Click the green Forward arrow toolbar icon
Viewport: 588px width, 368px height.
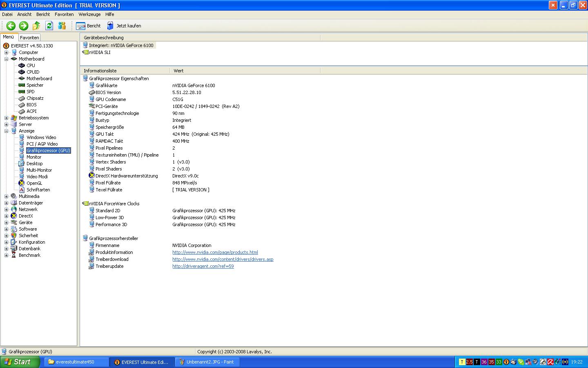click(x=24, y=26)
